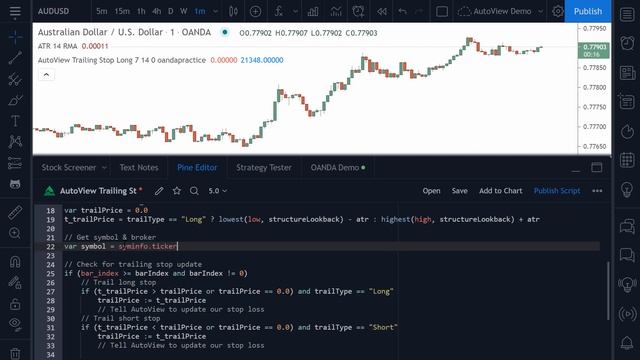Open the calendar grid panel
The width and height of the screenshot is (640, 360).
[627, 160]
